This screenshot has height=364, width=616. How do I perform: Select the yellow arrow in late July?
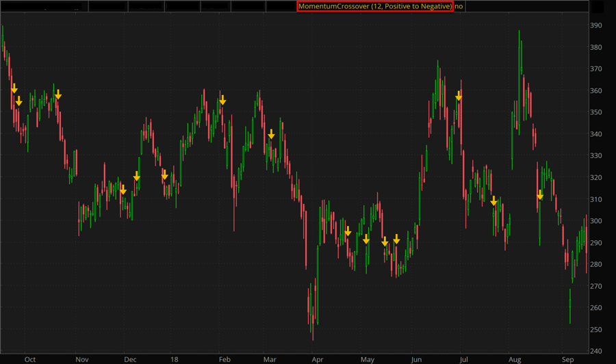click(x=493, y=200)
